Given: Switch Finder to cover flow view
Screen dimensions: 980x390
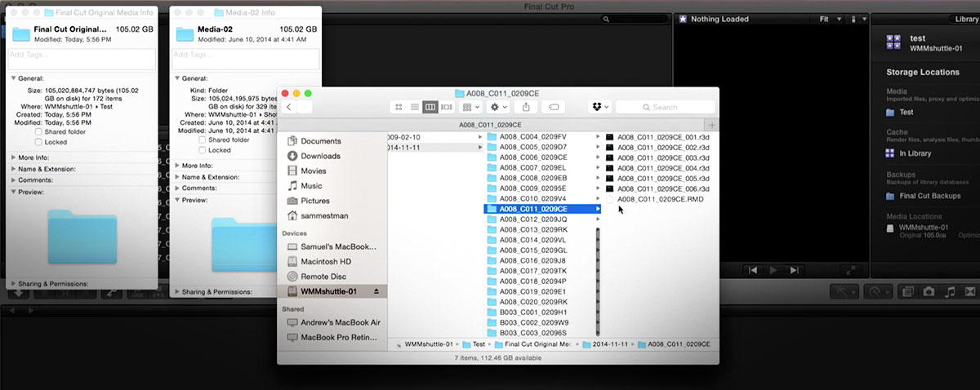Looking at the screenshot, I should pyautogui.click(x=447, y=107).
